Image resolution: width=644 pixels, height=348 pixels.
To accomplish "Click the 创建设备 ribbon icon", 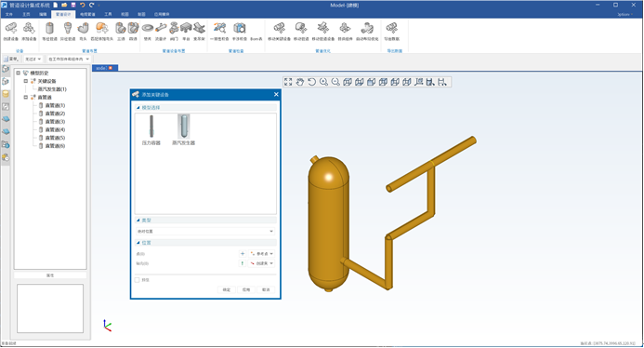I will (10, 32).
